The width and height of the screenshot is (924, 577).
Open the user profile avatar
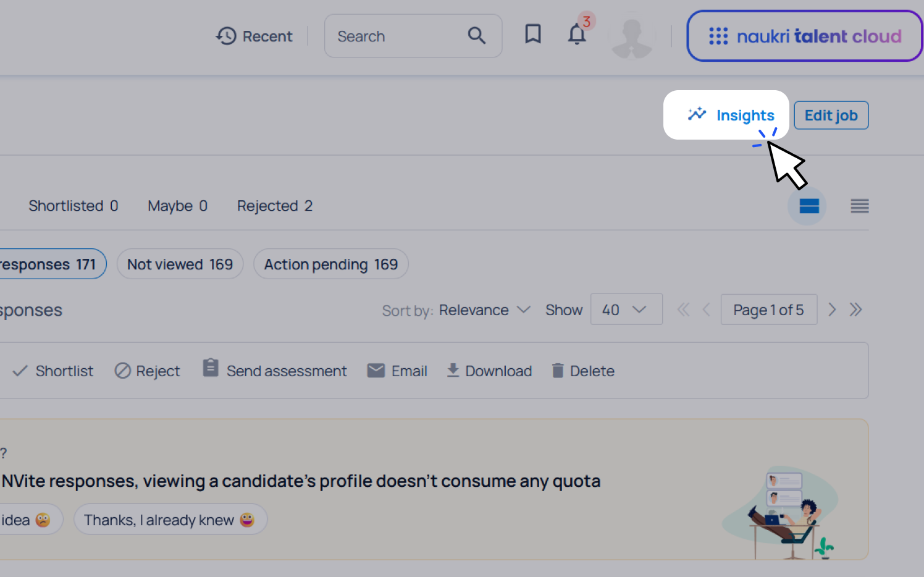631,37
